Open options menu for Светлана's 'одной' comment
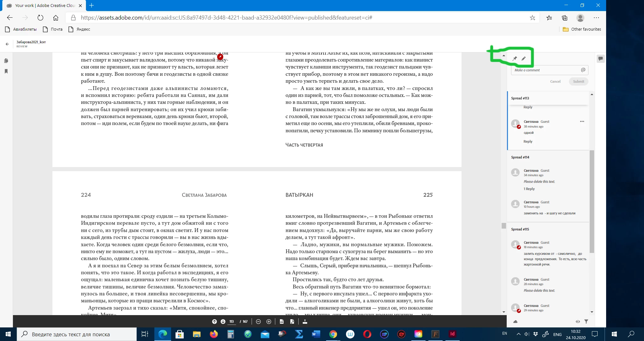 [x=582, y=122]
